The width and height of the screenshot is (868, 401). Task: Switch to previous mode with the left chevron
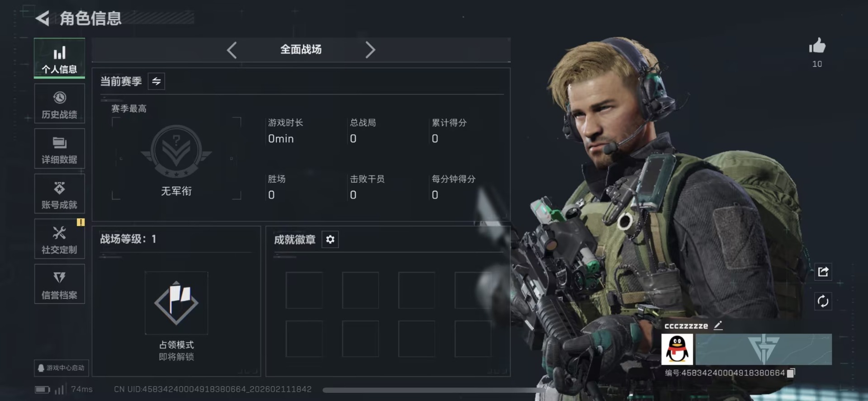click(232, 50)
